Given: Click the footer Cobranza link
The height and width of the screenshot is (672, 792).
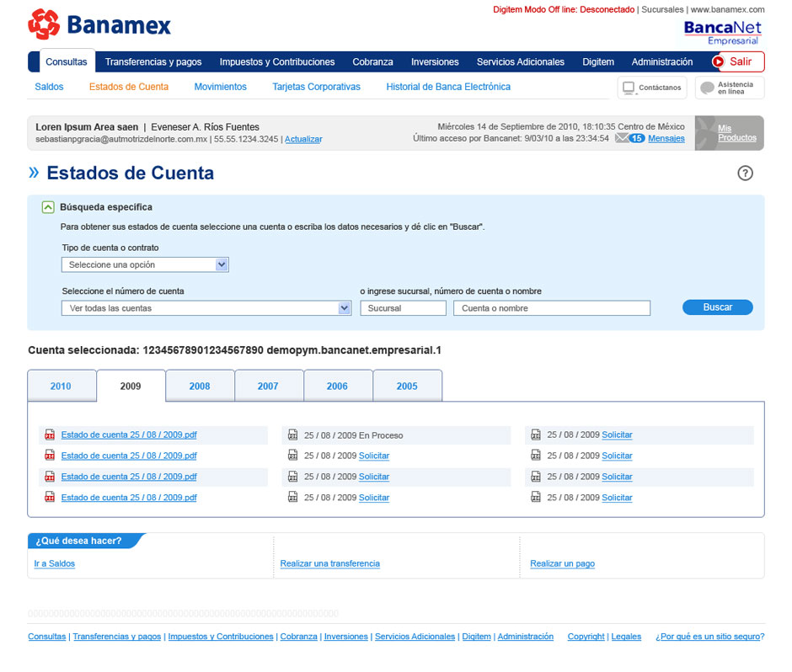Looking at the screenshot, I should tap(298, 637).
